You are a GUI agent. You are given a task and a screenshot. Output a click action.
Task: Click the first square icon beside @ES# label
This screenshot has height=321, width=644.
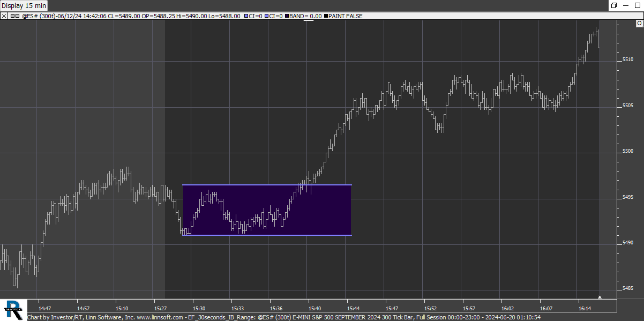(x=12, y=16)
